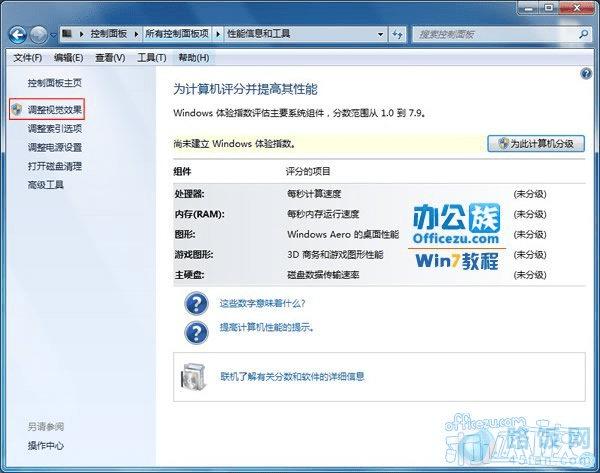Close the performance information window
This screenshot has width=600, height=473.
tap(577, 7)
